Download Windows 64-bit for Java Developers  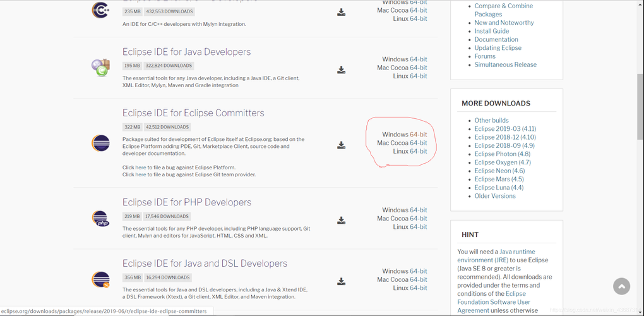click(x=418, y=59)
